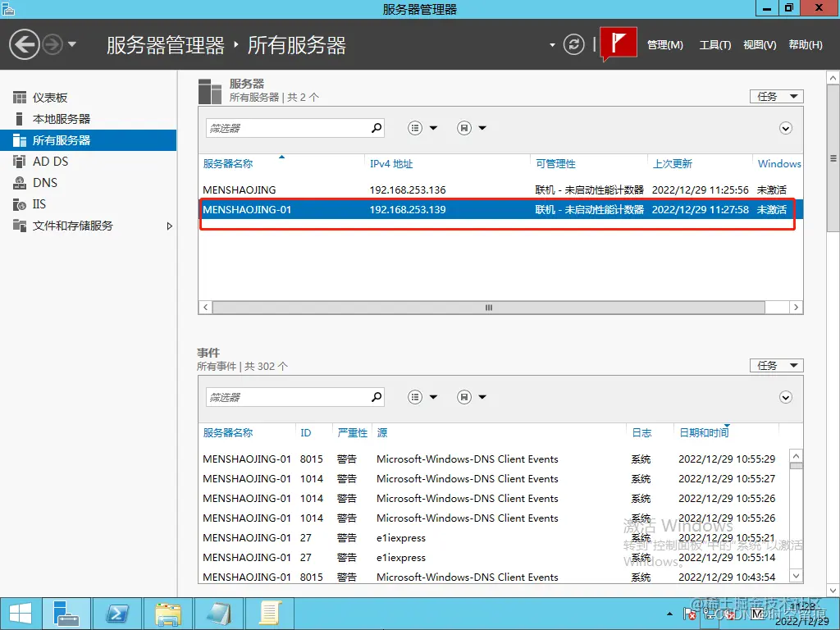Open the red notifications flag

click(619, 43)
